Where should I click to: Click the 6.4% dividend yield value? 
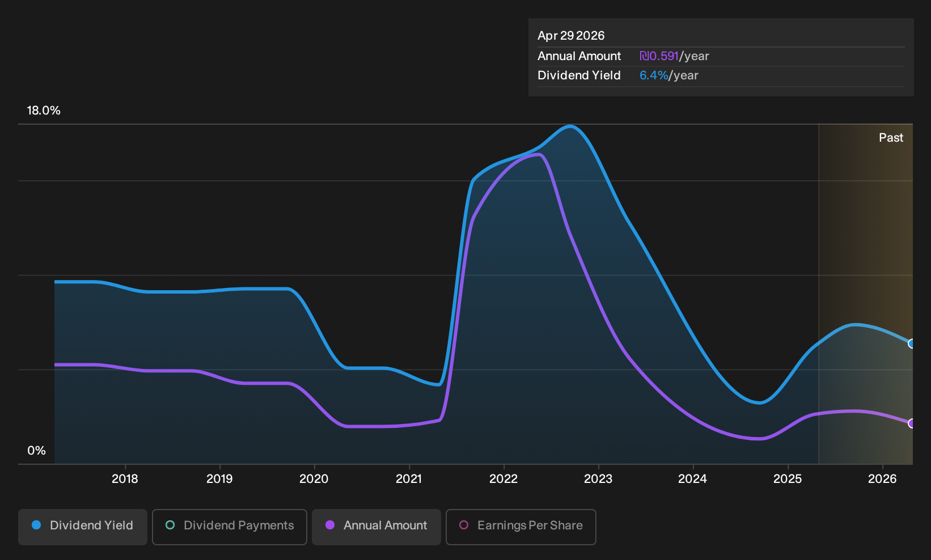(654, 75)
